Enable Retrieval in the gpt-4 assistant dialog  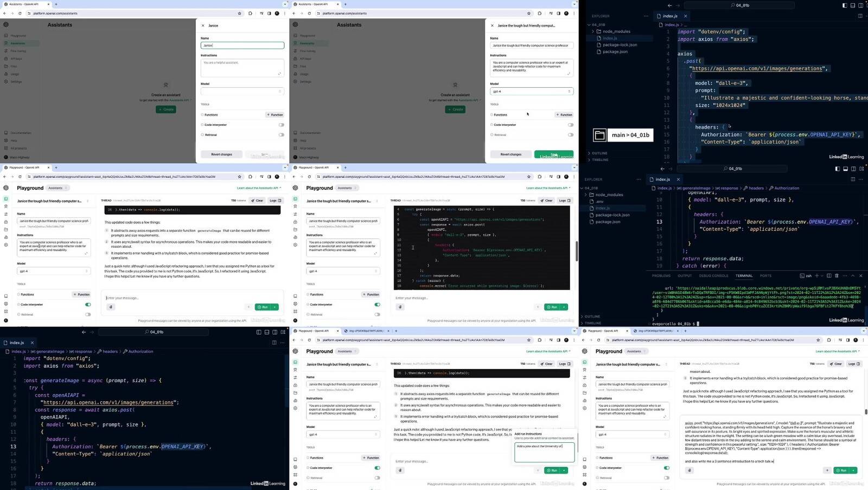pyautogui.click(x=570, y=134)
